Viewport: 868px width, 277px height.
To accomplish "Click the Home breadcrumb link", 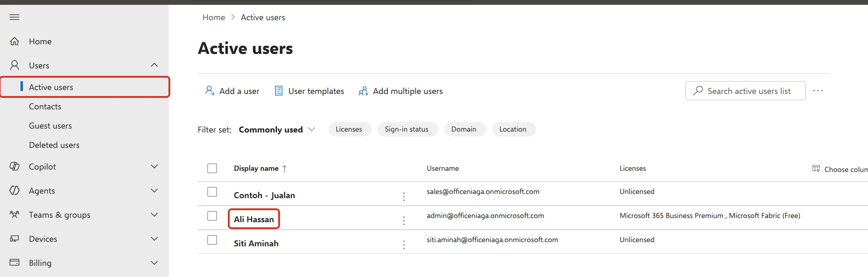I will [x=214, y=17].
